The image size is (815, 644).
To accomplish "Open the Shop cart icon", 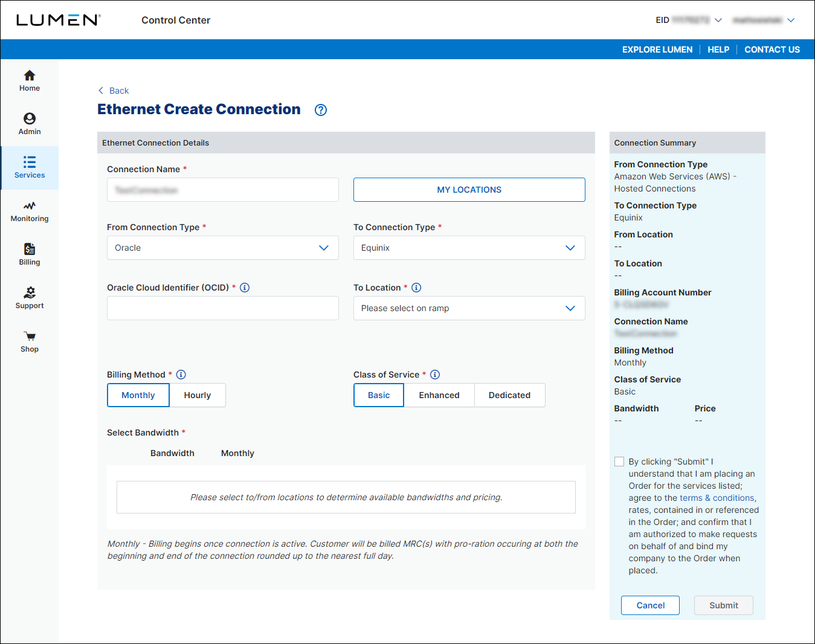I will point(30,336).
